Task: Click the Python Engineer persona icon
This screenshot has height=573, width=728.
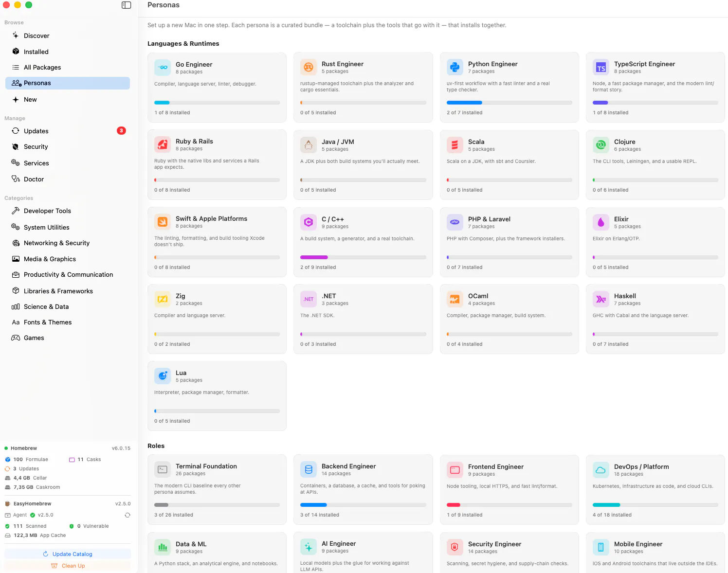Action: tap(455, 67)
